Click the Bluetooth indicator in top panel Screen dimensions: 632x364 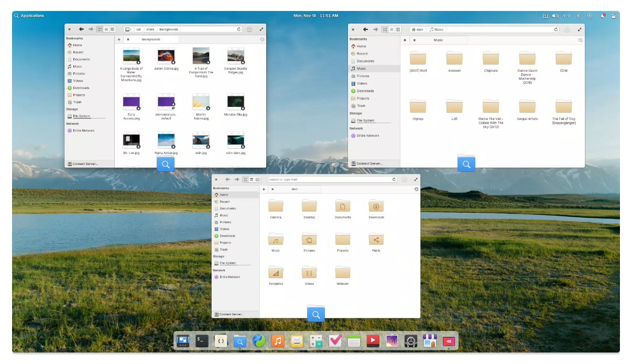click(x=578, y=16)
